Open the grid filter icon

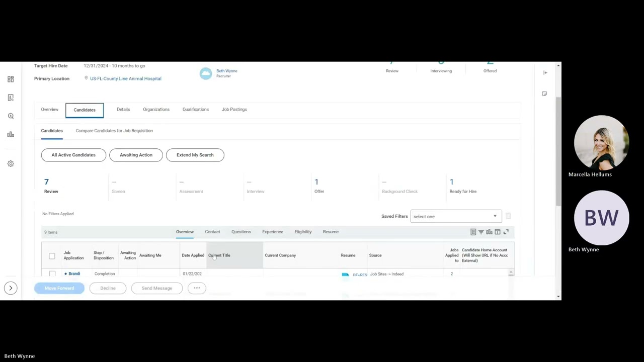(481, 232)
